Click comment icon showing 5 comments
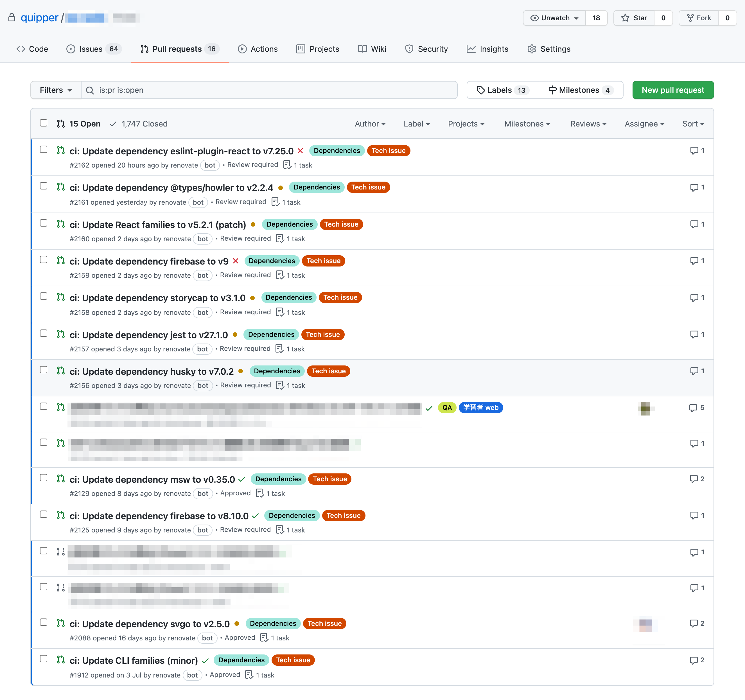The image size is (745, 700). click(693, 408)
